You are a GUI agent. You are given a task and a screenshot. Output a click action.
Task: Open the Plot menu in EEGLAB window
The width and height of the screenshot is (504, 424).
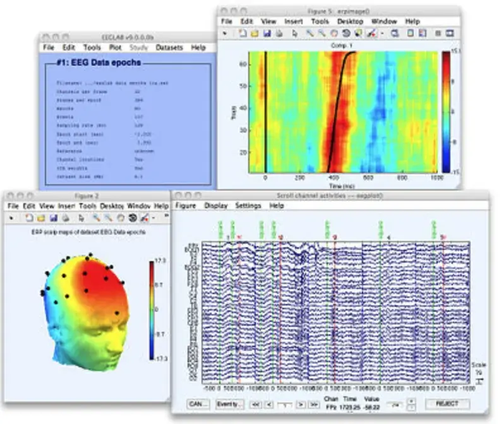point(115,47)
